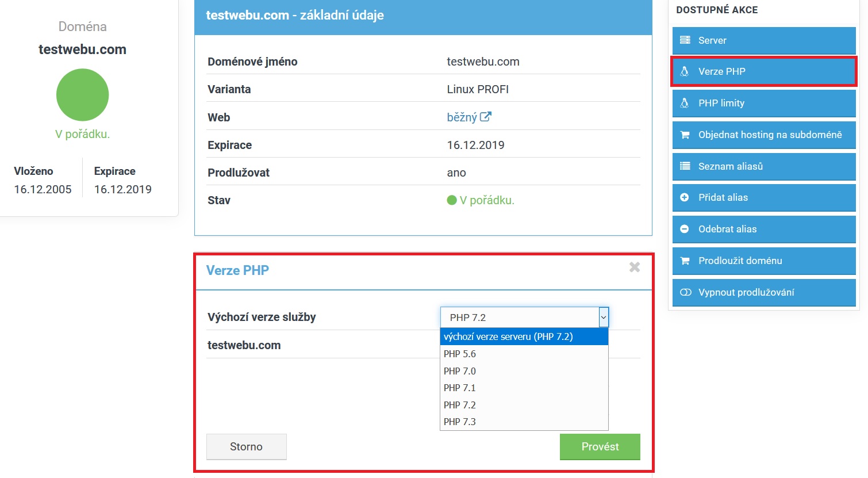This screenshot has width=868, height=478.
Task: Click the cart icon beside Prodloužit doménu
Action: [685, 261]
